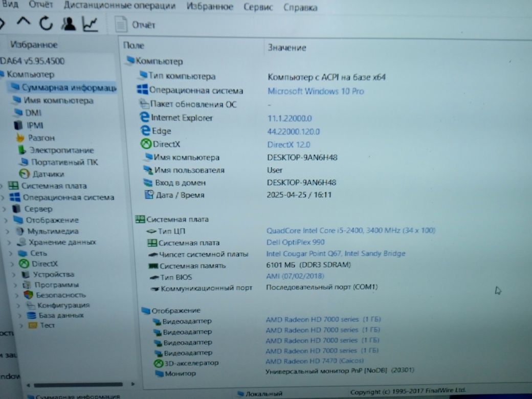532x399 pixels.
Task: Select the Дата / Время row
Action: point(238,195)
